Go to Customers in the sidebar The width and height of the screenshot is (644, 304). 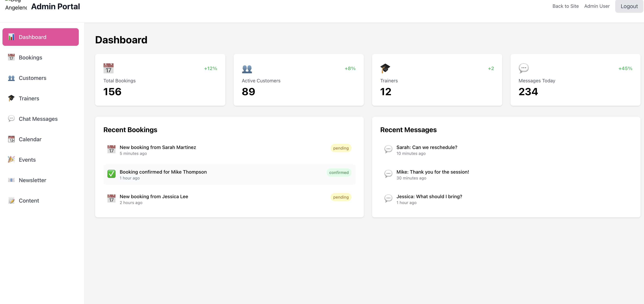32,78
